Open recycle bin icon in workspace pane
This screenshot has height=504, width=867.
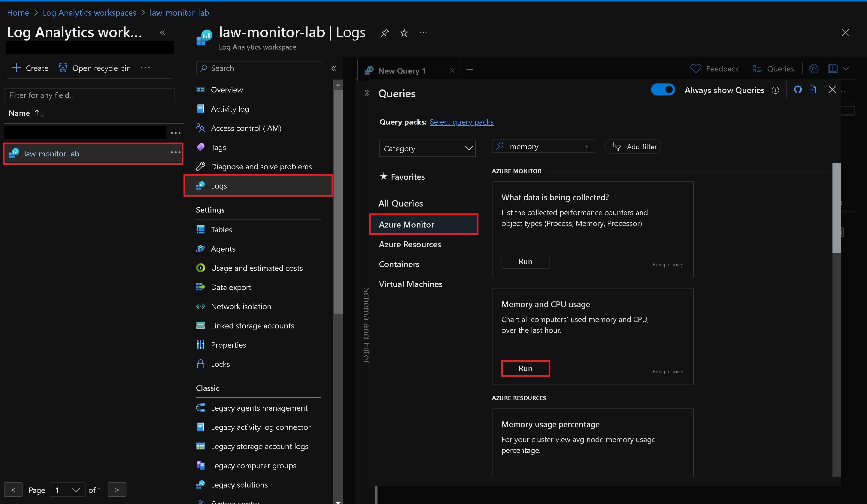click(x=63, y=68)
